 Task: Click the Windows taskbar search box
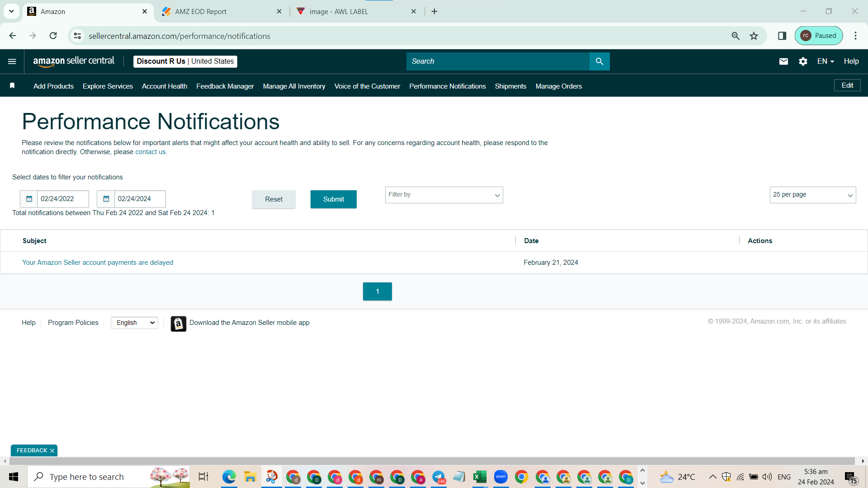(x=108, y=477)
